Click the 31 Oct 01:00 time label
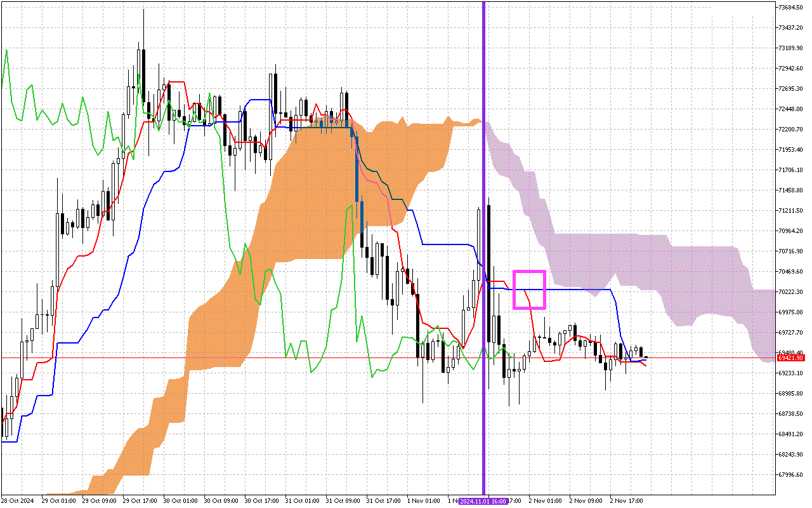 point(302,501)
